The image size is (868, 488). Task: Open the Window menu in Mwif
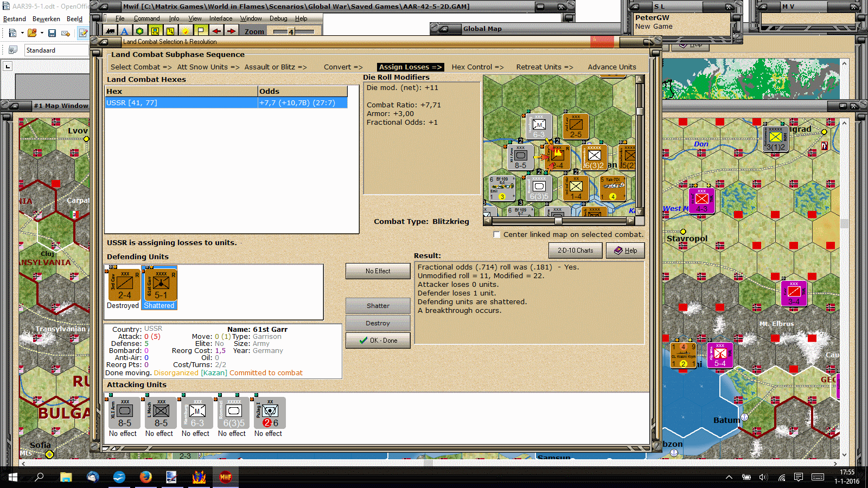tap(251, 18)
